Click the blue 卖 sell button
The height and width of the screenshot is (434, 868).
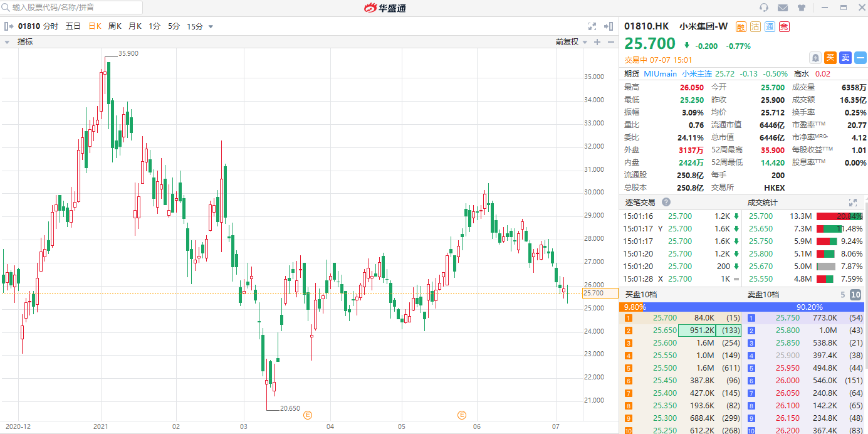click(x=845, y=58)
